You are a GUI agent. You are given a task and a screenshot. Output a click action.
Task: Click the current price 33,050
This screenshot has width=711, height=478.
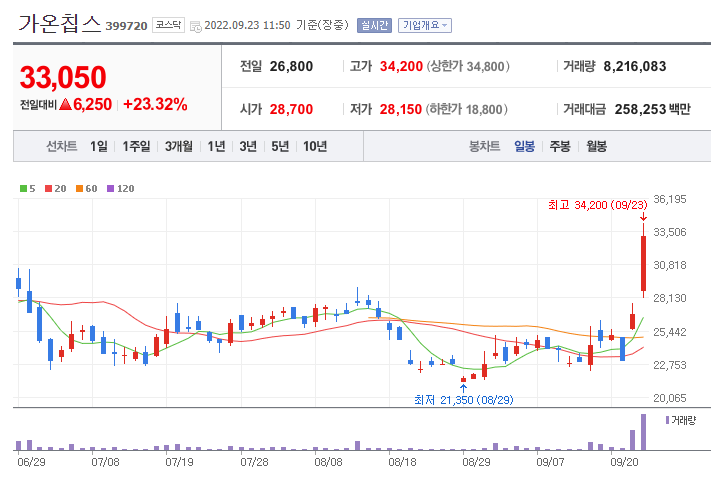tap(63, 77)
